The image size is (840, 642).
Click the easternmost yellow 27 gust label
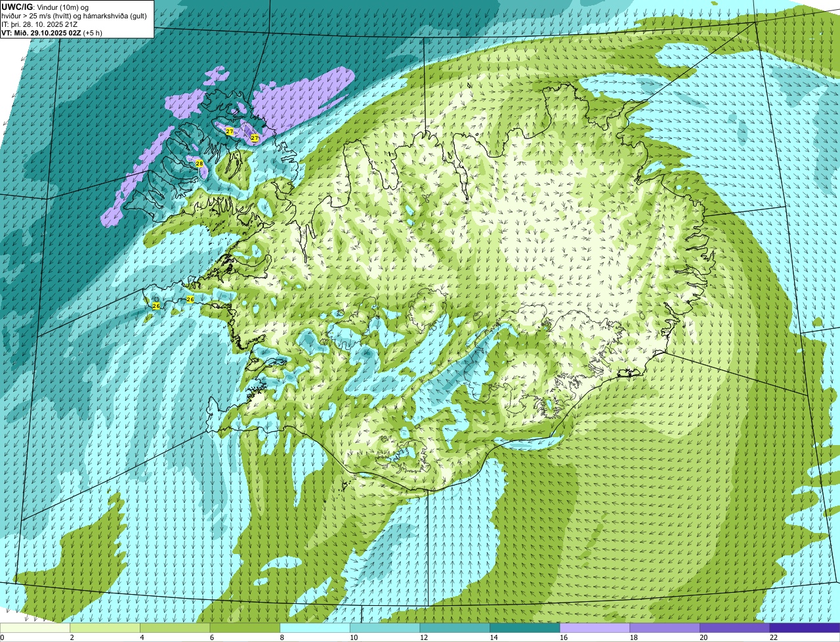[x=254, y=138]
